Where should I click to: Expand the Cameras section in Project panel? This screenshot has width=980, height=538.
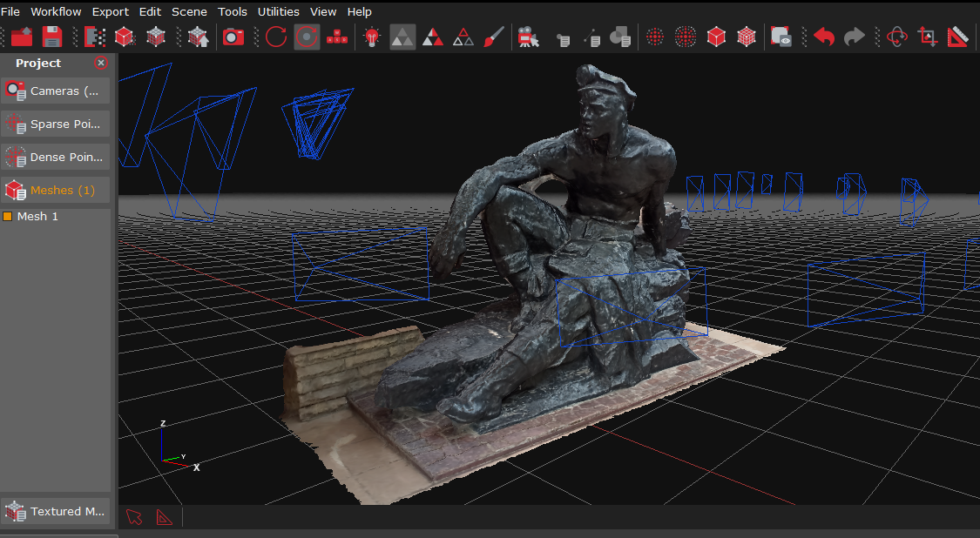(56, 91)
